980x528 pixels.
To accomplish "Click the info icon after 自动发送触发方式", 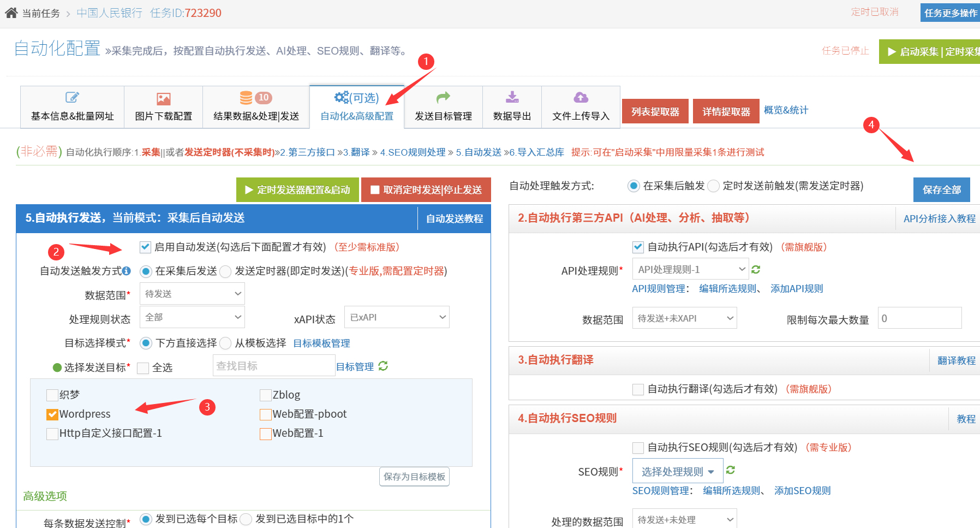I will [x=127, y=271].
